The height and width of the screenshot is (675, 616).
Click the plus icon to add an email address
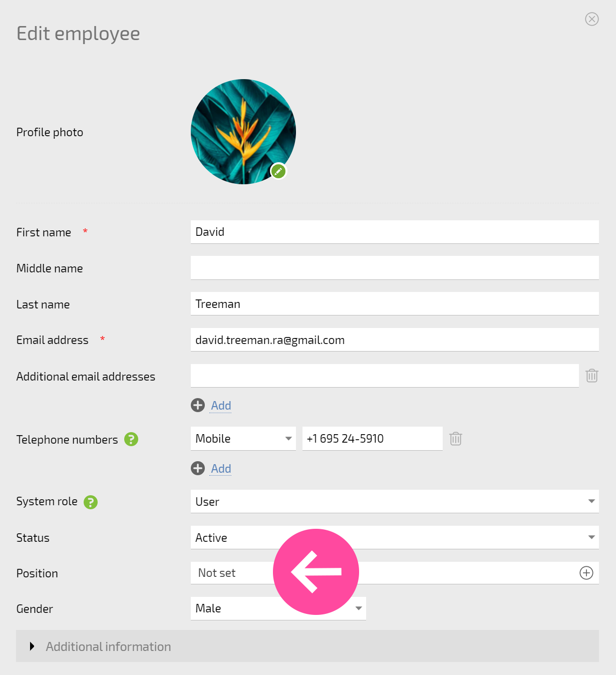pos(198,405)
